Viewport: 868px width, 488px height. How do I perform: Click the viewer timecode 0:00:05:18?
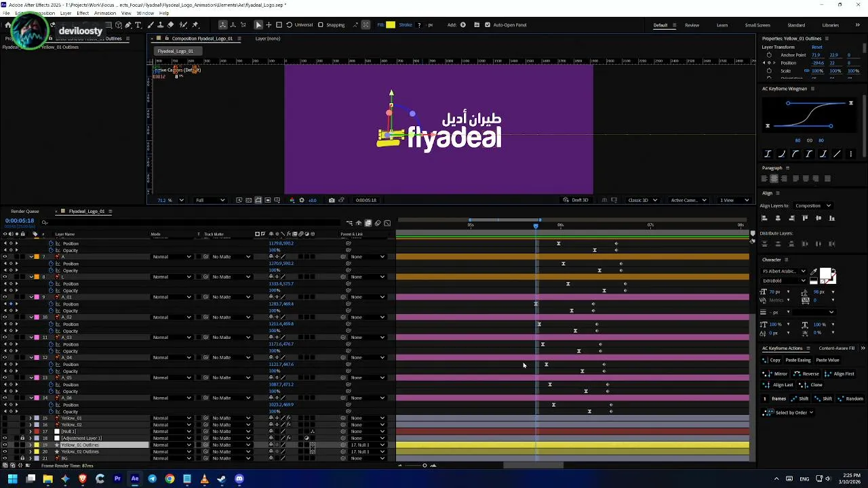[366, 200]
